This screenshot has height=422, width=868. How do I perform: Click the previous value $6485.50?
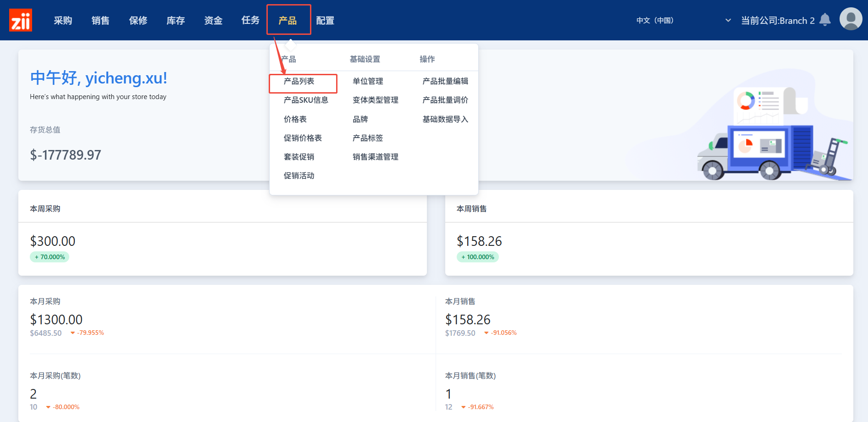[x=46, y=333]
